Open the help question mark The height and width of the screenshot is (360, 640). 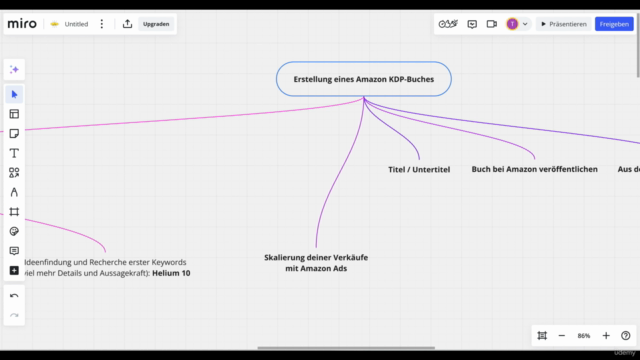pyautogui.click(x=626, y=336)
